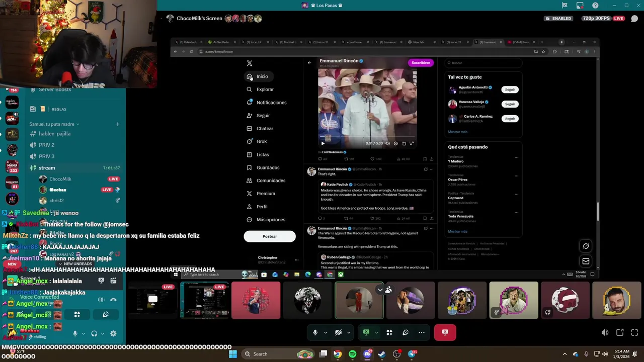This screenshot has width=644, height=362.
Task: Open more options in the call bar
Action: click(422, 332)
